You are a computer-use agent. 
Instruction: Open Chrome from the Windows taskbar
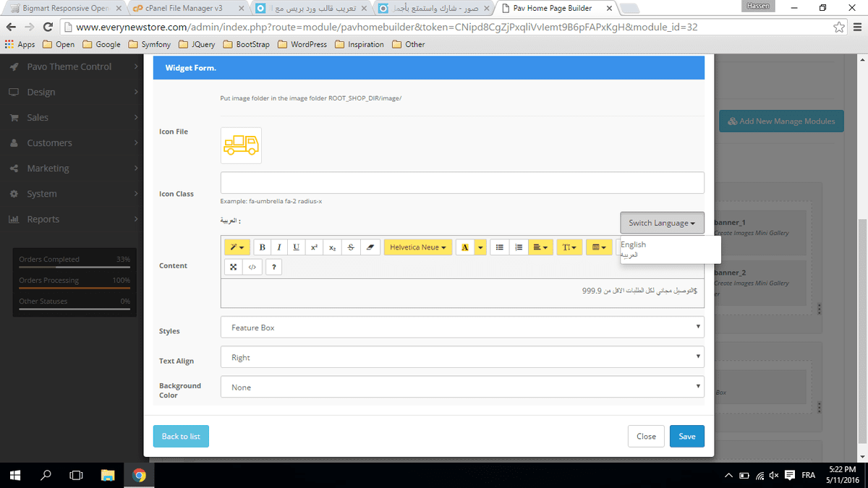[x=140, y=475]
